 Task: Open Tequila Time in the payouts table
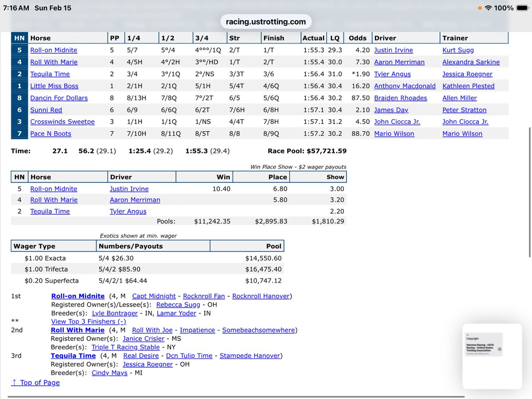point(50,211)
